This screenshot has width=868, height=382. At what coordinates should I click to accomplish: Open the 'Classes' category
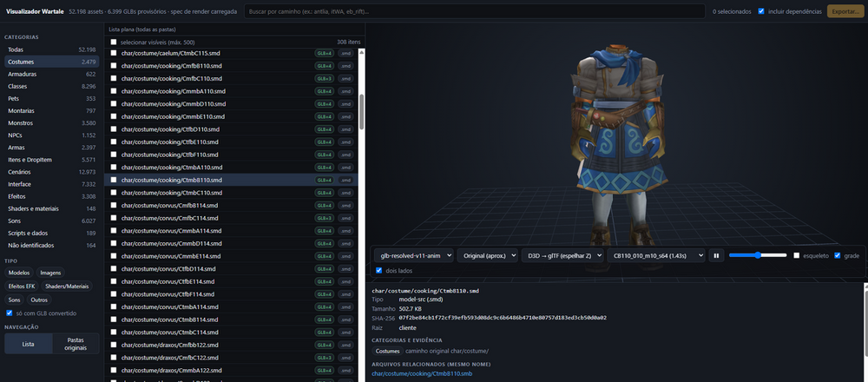tap(51, 86)
